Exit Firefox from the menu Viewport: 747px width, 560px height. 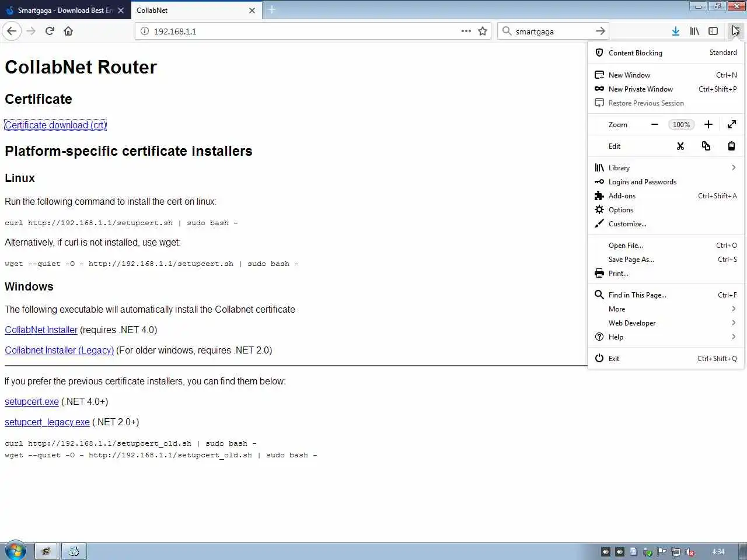666,359
